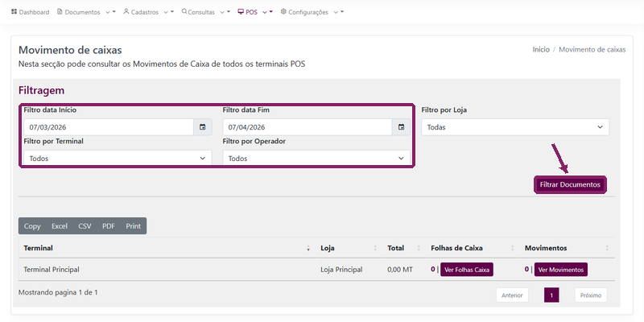The image size is (644, 322).
Task: Click the Loja Principal table cell
Action: coord(349,270)
